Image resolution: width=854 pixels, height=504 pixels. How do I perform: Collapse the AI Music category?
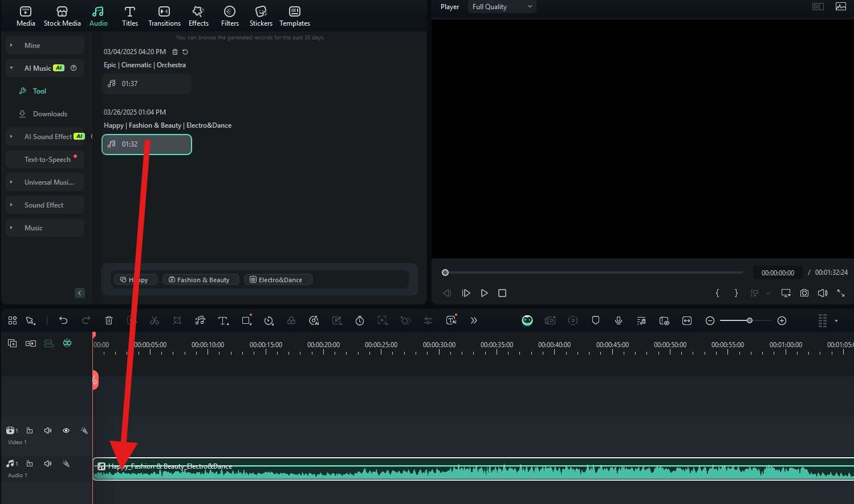click(11, 68)
